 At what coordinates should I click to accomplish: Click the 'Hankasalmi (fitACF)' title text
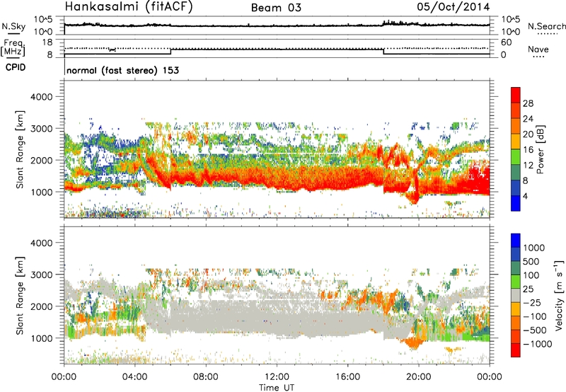[129, 6]
